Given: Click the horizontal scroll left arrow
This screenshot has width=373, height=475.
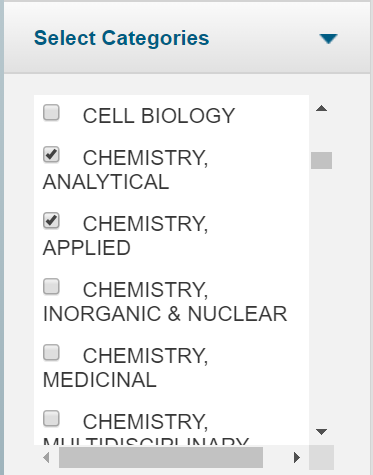Looking at the screenshot, I should 46,457.
